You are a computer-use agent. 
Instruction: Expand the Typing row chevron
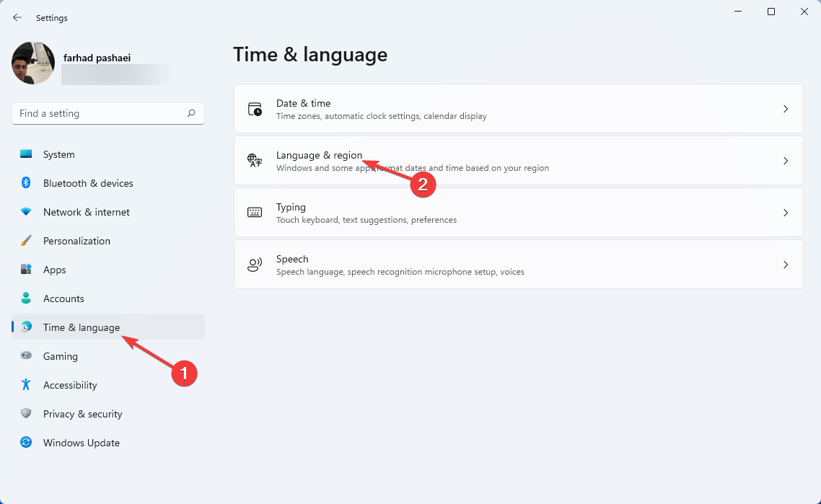click(x=786, y=213)
